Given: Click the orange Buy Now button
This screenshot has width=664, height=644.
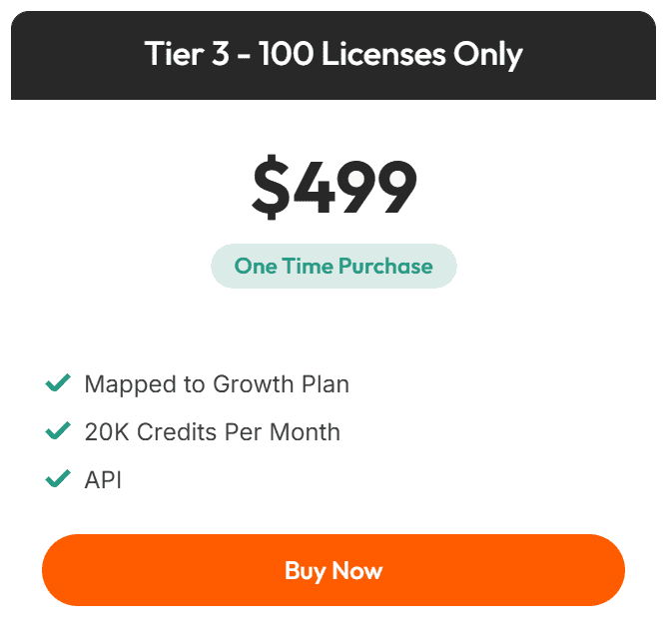Looking at the screenshot, I should pos(332,570).
